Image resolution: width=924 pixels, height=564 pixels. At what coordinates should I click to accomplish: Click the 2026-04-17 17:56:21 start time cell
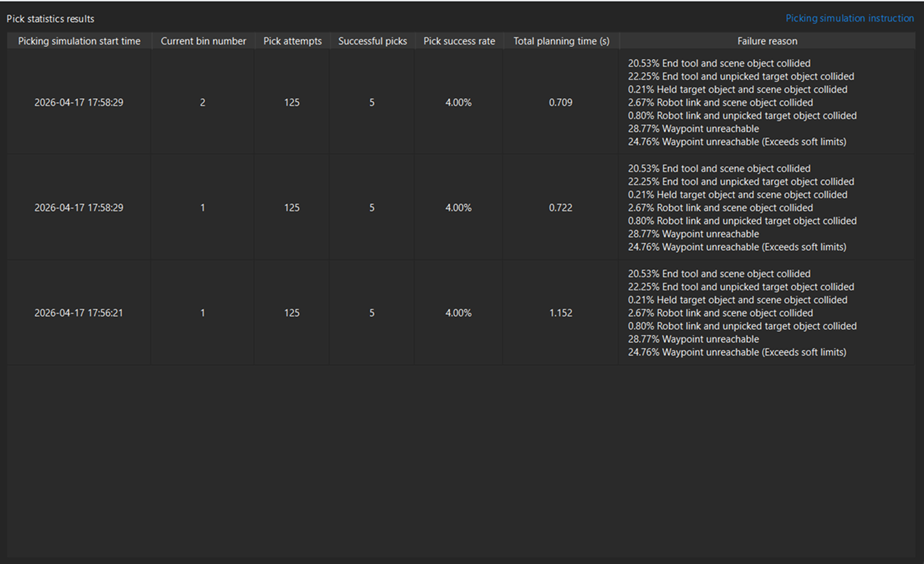[79, 313]
